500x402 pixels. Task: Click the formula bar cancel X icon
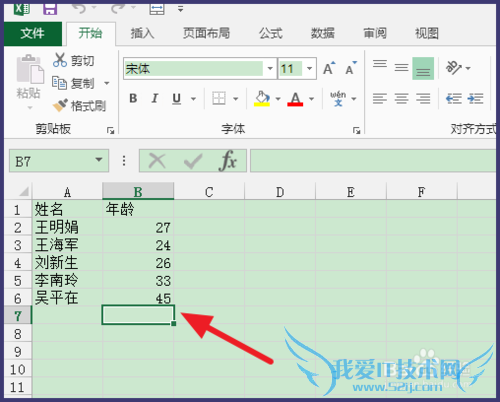[x=157, y=161]
